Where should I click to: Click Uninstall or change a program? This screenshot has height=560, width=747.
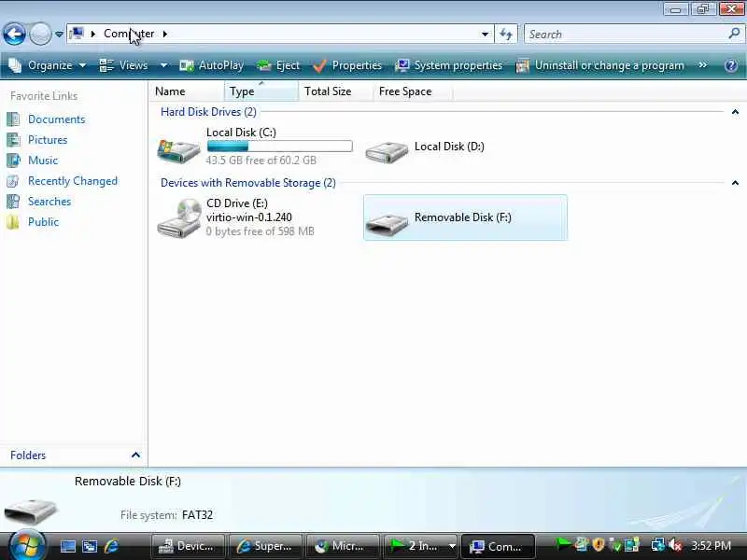tap(600, 65)
